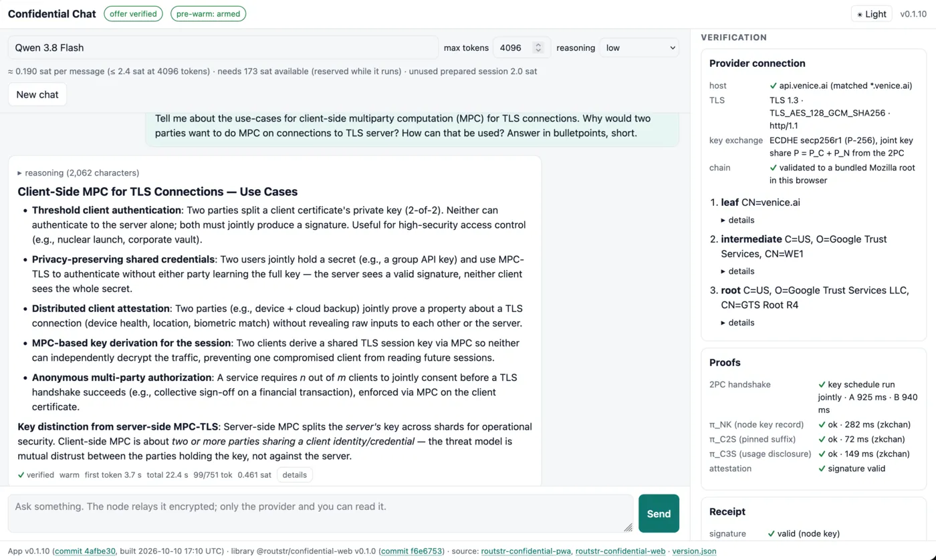Open the commit f6e6753 link
This screenshot has height=560, width=936.
click(411, 551)
